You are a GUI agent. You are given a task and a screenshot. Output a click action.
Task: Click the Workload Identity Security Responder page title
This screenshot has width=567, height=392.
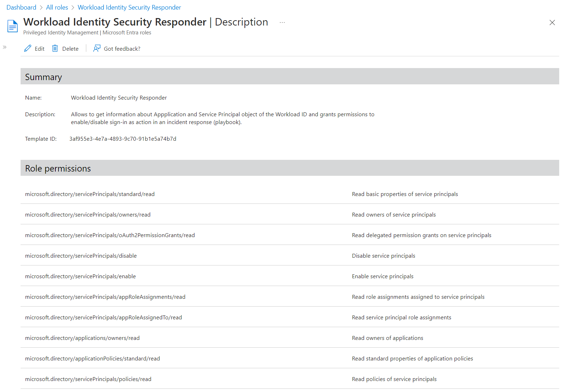(x=115, y=22)
